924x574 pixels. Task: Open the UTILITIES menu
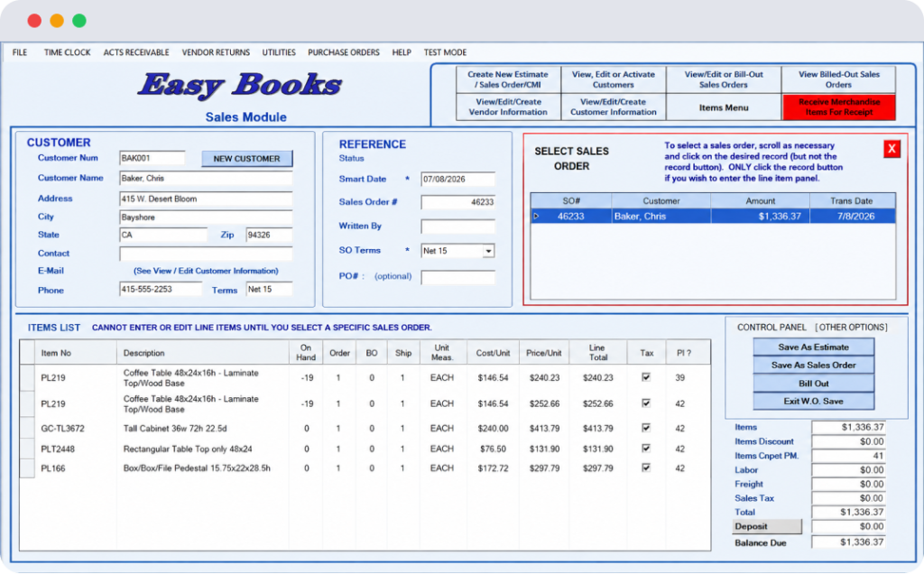pos(279,52)
